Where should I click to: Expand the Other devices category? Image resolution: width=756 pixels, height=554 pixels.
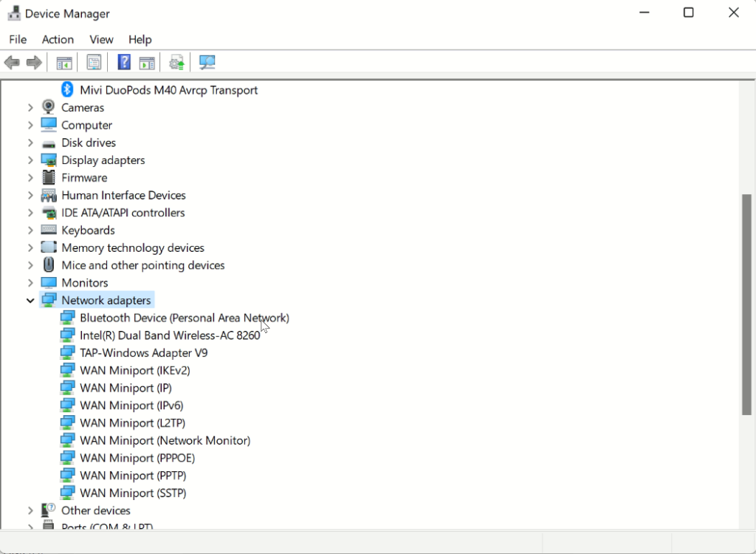tap(30, 510)
